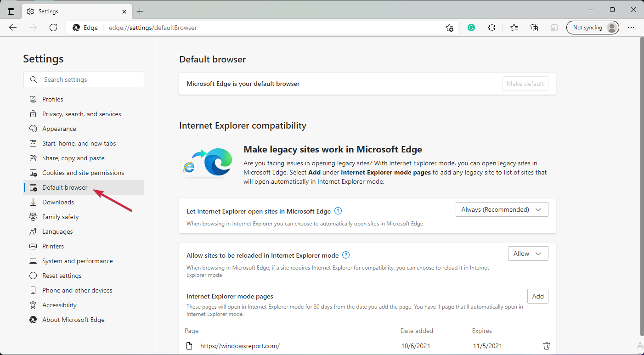Screen dimensions: 644x355
Task: Click the Not syncing profile button
Action: point(593,27)
